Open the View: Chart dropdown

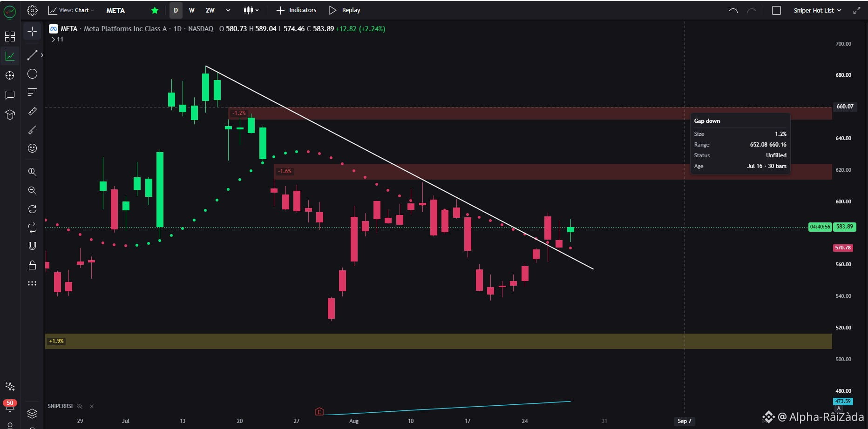71,10
